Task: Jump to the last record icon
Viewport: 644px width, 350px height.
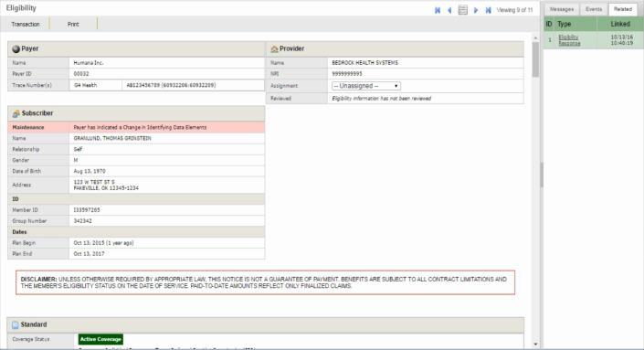Action: [488, 10]
